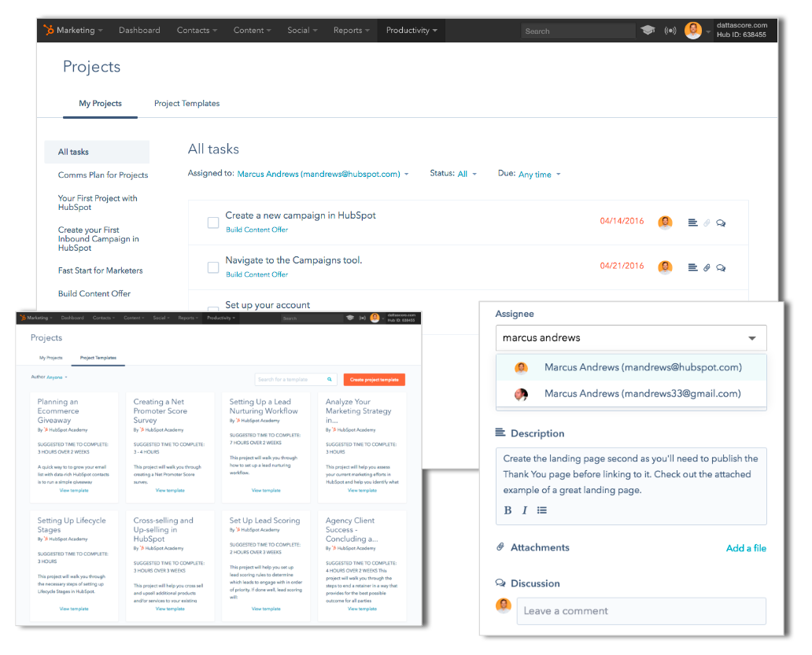View template for Set Up Lead Scoring

(266, 609)
